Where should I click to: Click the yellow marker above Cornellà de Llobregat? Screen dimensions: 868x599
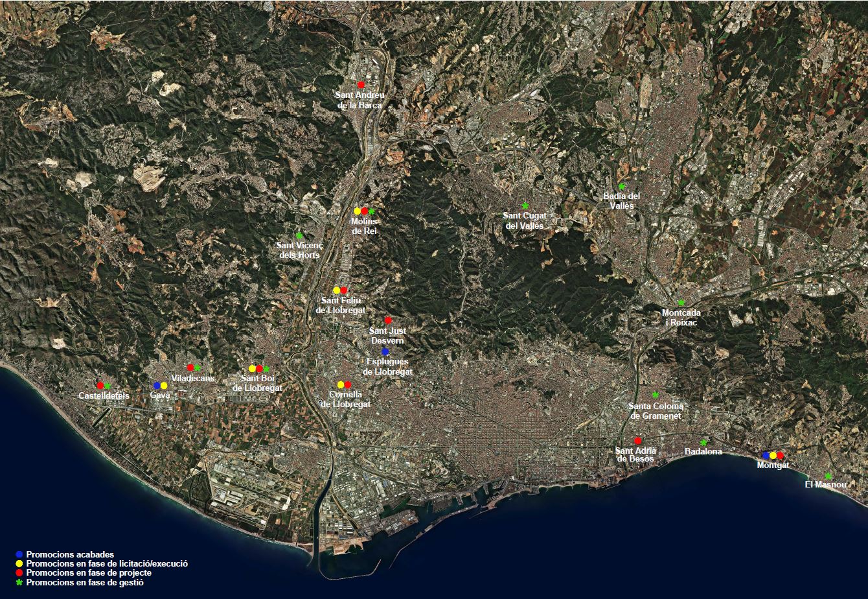(341, 384)
